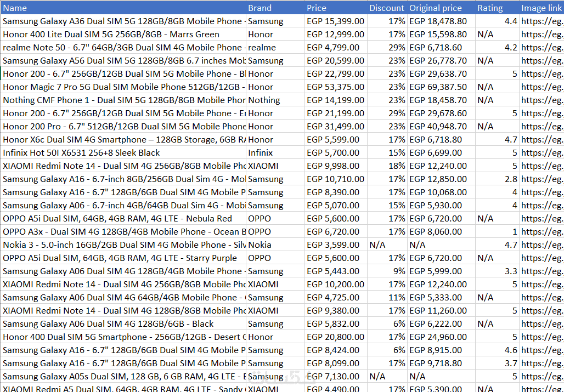Select the OPPO A5i Starry Purple name cell
This screenshot has width=564, height=392.
point(124,258)
